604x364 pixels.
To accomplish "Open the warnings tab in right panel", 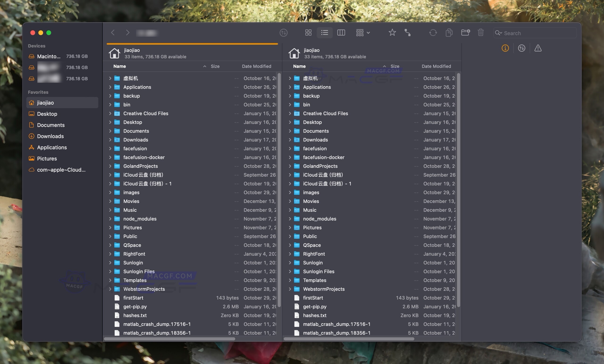I will (x=538, y=48).
